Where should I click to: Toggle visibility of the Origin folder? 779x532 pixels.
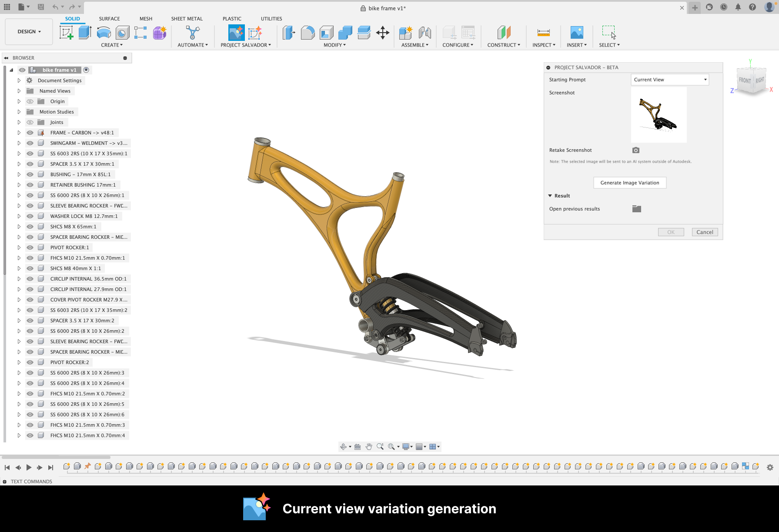pos(30,101)
